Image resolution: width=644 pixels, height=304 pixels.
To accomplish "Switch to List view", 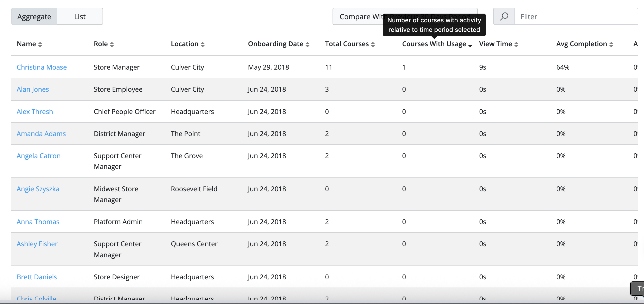I will (80, 16).
